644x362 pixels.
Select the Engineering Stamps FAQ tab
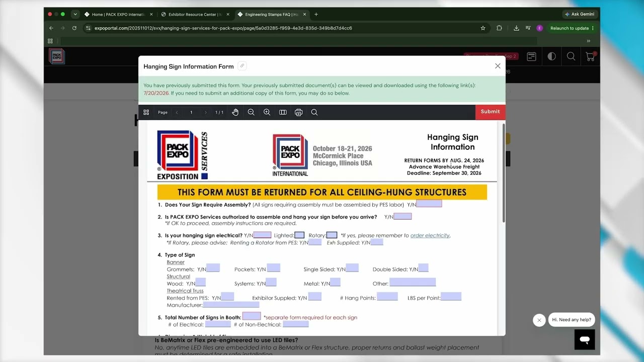(x=272, y=14)
